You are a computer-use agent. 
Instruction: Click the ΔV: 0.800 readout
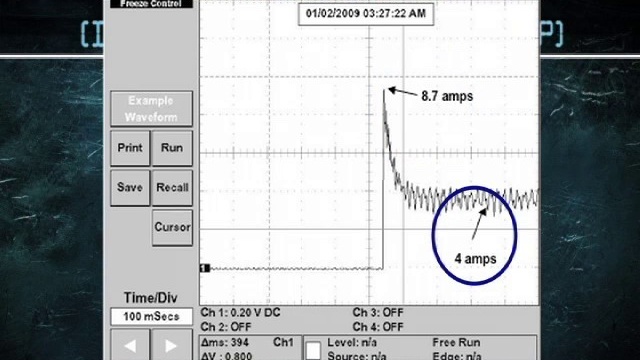click(227, 356)
